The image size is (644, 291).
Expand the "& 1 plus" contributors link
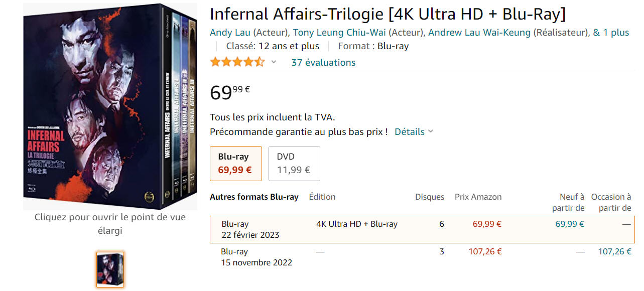611,33
